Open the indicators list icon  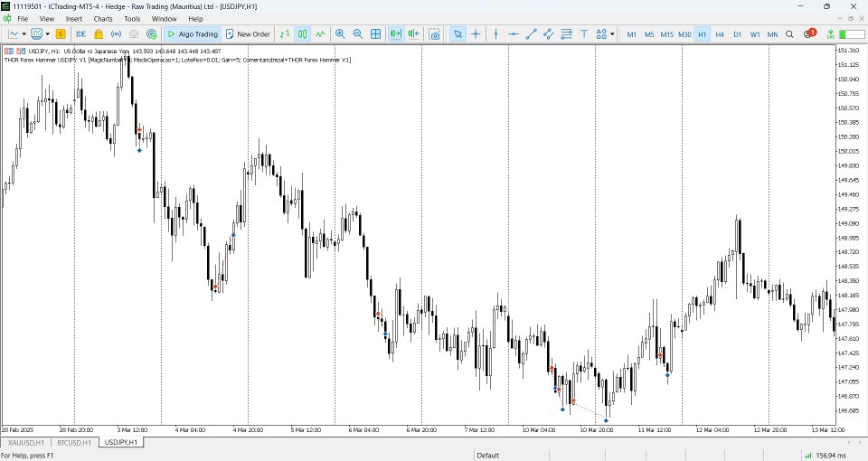tap(36, 34)
